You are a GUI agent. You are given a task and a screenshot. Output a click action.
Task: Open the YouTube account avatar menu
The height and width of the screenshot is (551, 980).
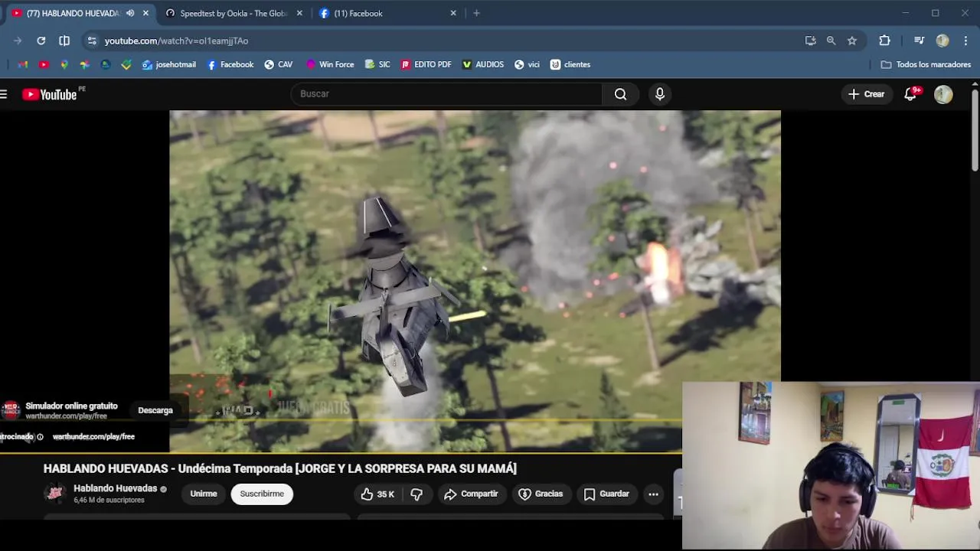(943, 94)
